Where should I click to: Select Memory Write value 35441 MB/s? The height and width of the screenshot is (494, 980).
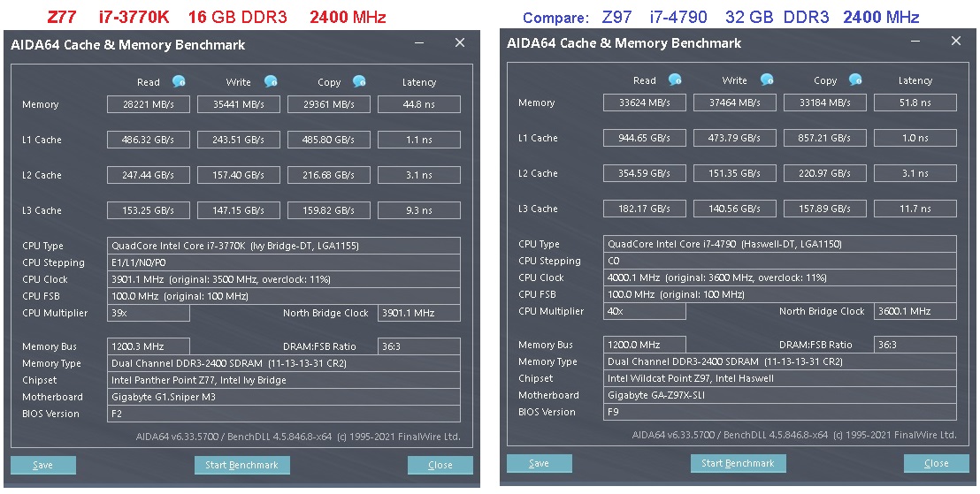coord(239,104)
